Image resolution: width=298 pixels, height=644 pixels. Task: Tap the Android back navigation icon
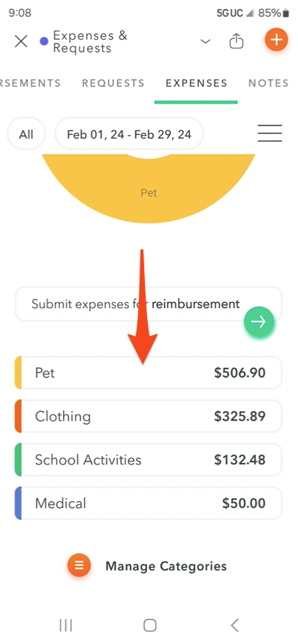point(235,625)
